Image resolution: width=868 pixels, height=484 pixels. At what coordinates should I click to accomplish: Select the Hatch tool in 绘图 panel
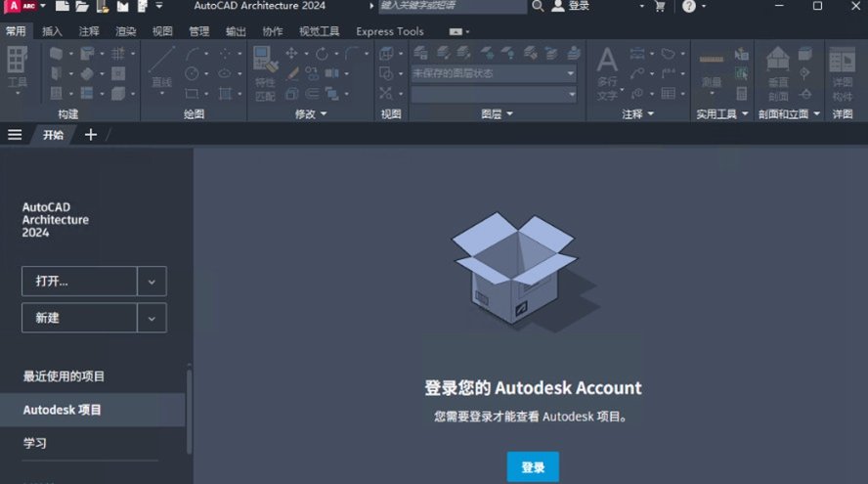pyautogui.click(x=225, y=93)
